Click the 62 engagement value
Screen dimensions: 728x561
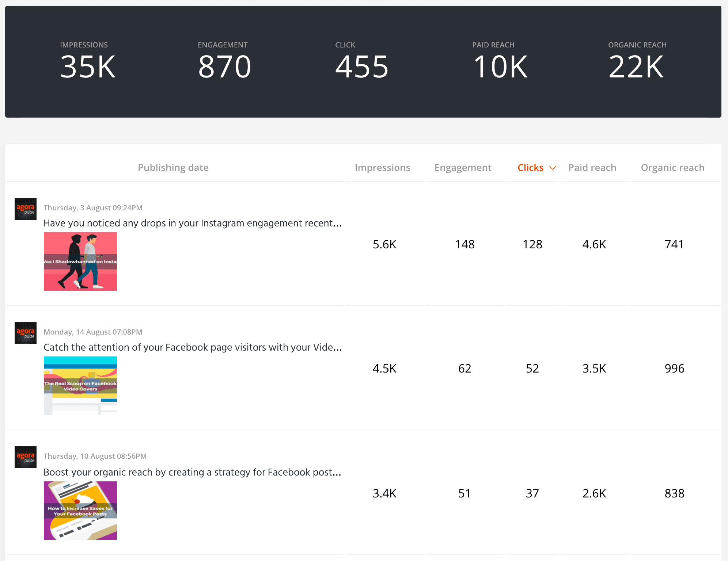(465, 369)
